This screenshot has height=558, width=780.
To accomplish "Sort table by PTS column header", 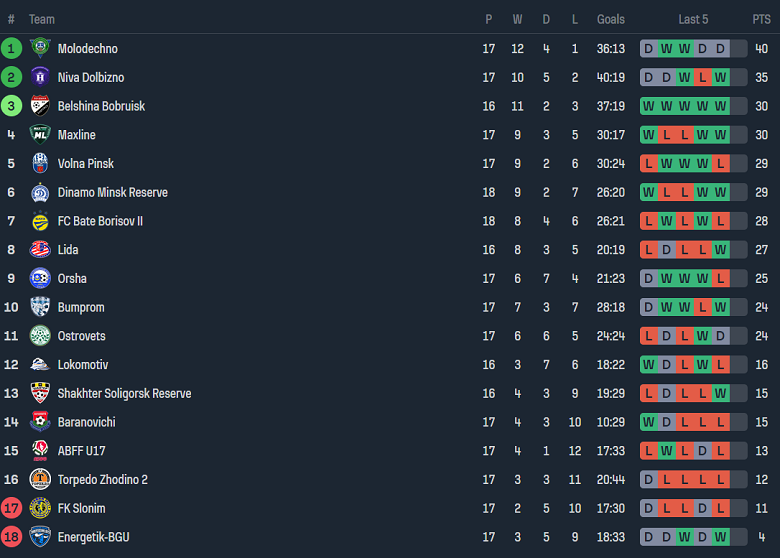I will (x=761, y=19).
